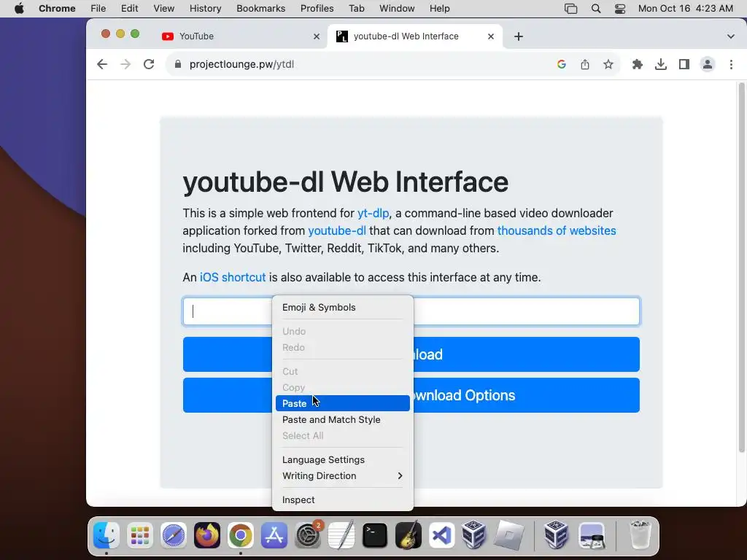Open the window-stack icon in the menu bar
This screenshot has width=747, height=560.
tap(570, 9)
